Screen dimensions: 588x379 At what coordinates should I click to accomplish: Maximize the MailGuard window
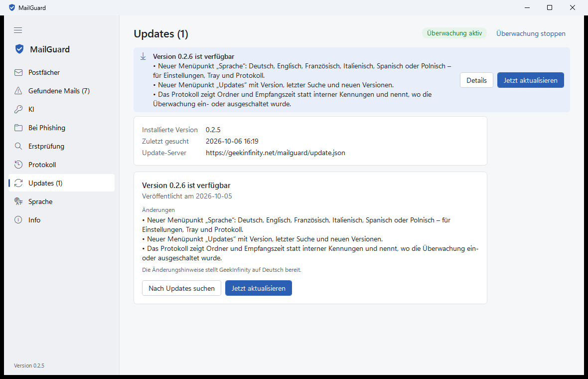[x=550, y=7]
